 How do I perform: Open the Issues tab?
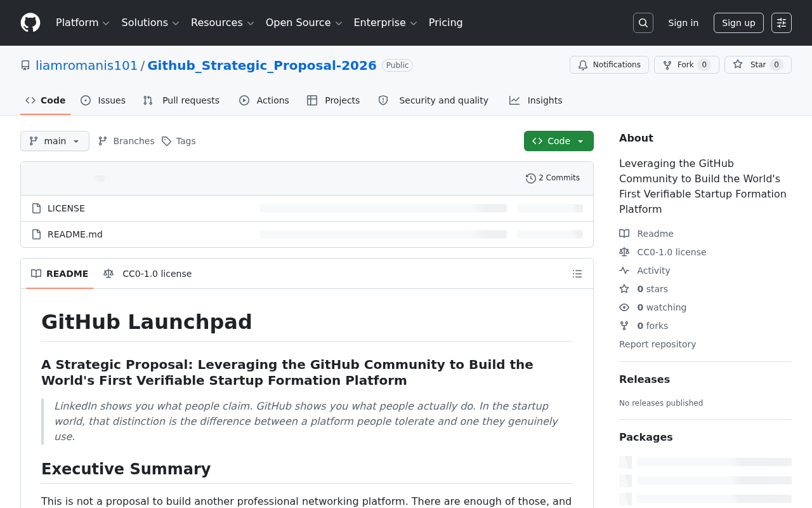pos(103,100)
